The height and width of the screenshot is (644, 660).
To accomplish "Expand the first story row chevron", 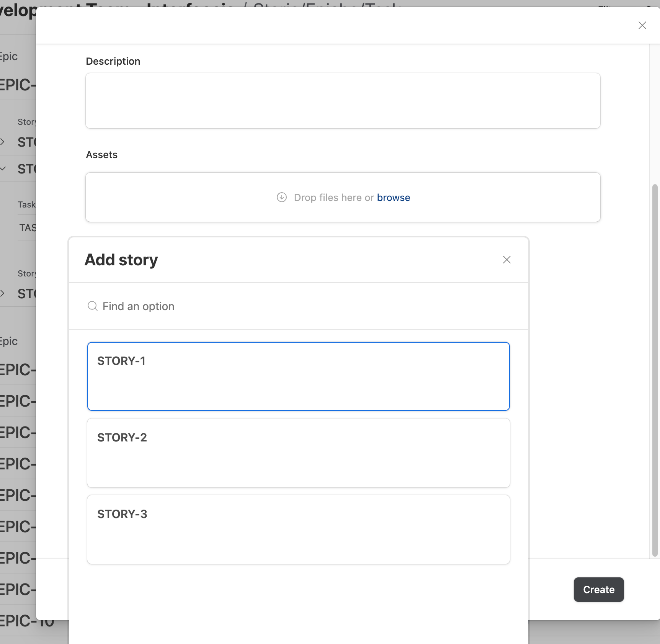I will click(3, 142).
